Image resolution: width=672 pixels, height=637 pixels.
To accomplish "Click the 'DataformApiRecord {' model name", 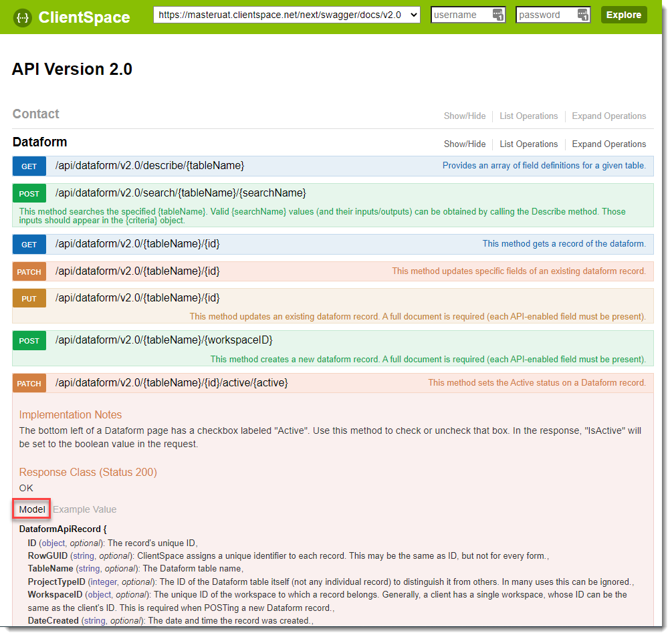I will [63, 529].
